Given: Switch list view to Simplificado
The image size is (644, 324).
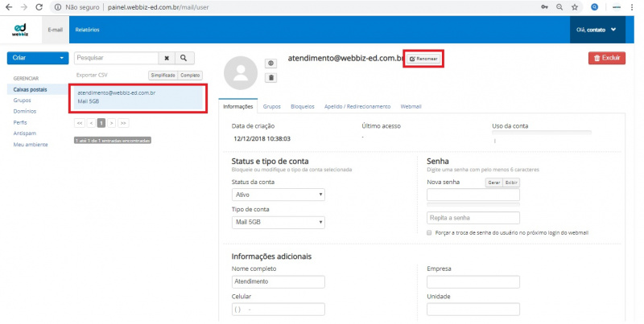Looking at the screenshot, I should (163, 75).
